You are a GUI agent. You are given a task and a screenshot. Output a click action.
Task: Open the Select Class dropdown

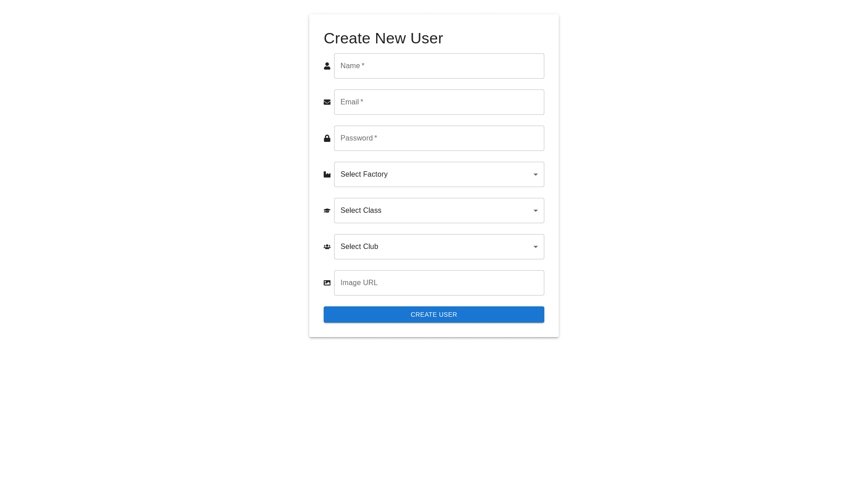click(x=434, y=211)
